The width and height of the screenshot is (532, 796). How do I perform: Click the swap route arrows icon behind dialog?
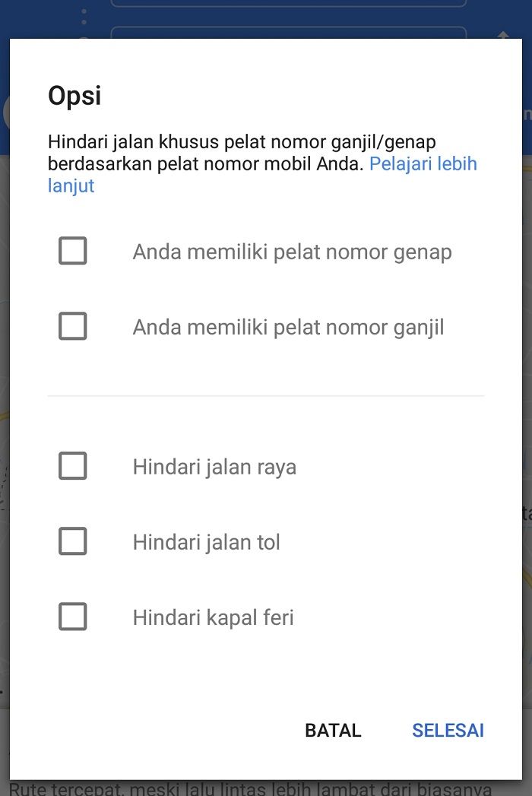(502, 34)
